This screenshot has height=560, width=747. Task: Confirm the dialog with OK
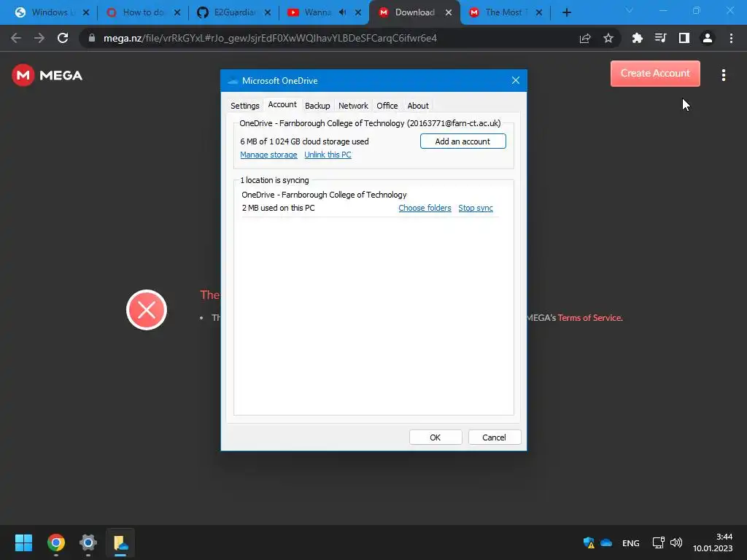436,437
